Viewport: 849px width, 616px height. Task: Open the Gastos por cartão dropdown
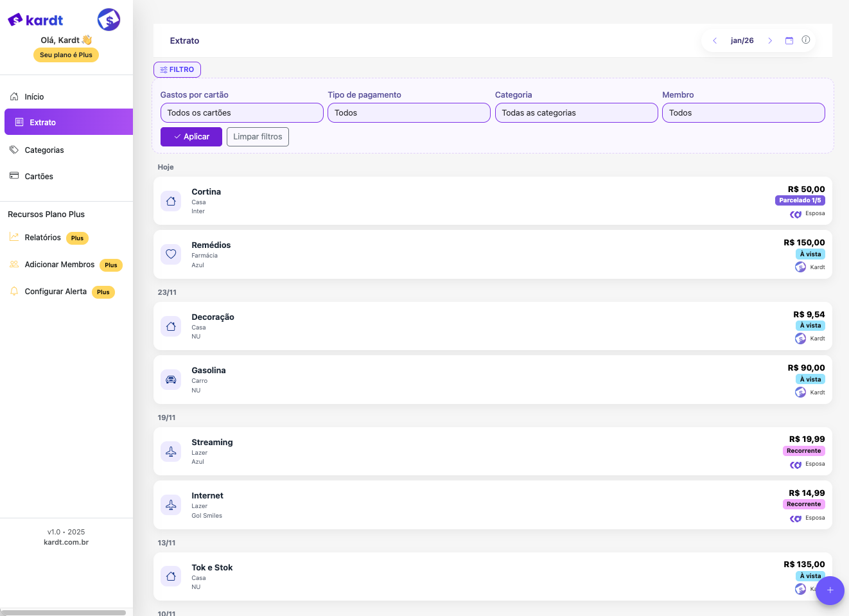241,112
